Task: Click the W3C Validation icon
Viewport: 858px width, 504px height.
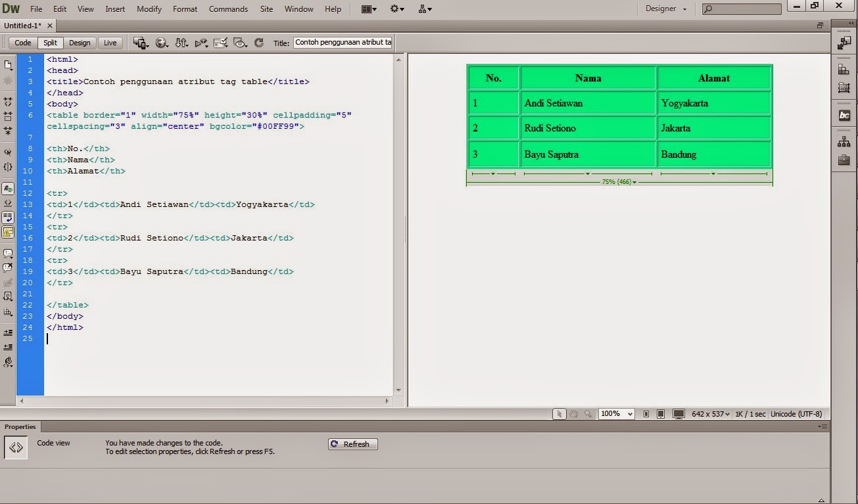Action: [201, 43]
